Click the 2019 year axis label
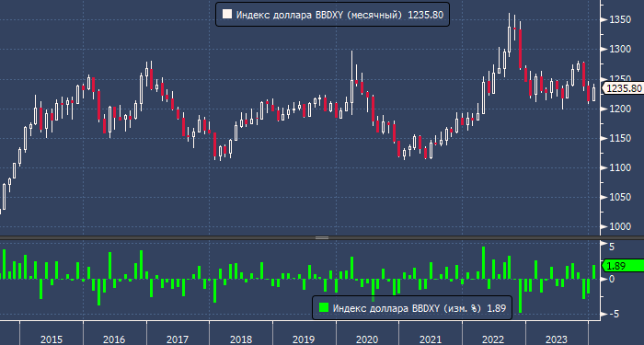The height and width of the screenshot is (345, 644). (304, 339)
